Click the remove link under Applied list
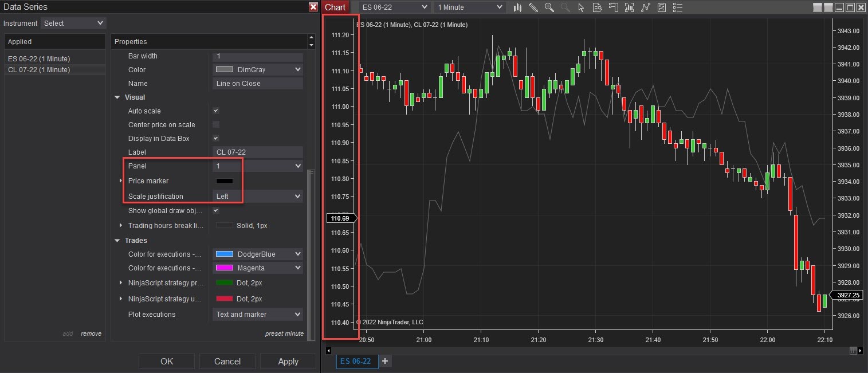This screenshot has width=868, height=373. click(91, 333)
